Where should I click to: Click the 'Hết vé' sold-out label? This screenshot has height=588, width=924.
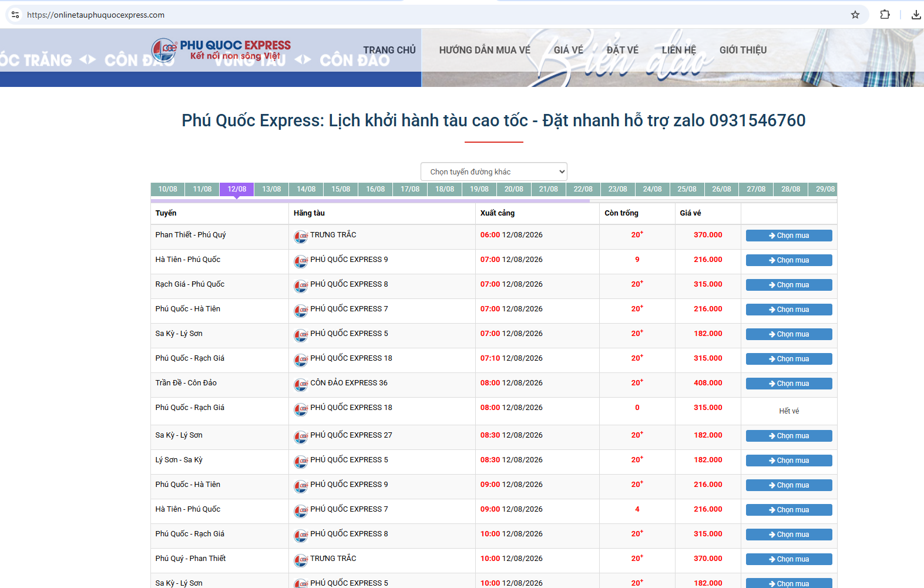click(x=789, y=411)
